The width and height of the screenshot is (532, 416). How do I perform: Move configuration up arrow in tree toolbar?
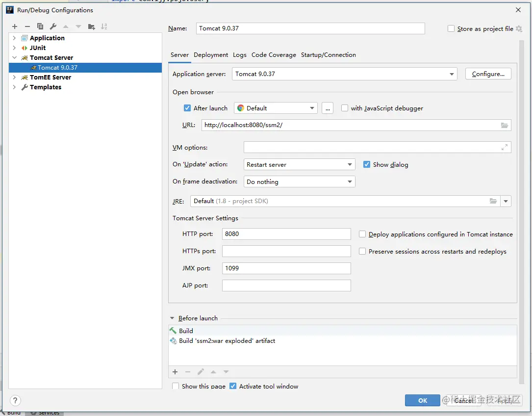(x=66, y=26)
